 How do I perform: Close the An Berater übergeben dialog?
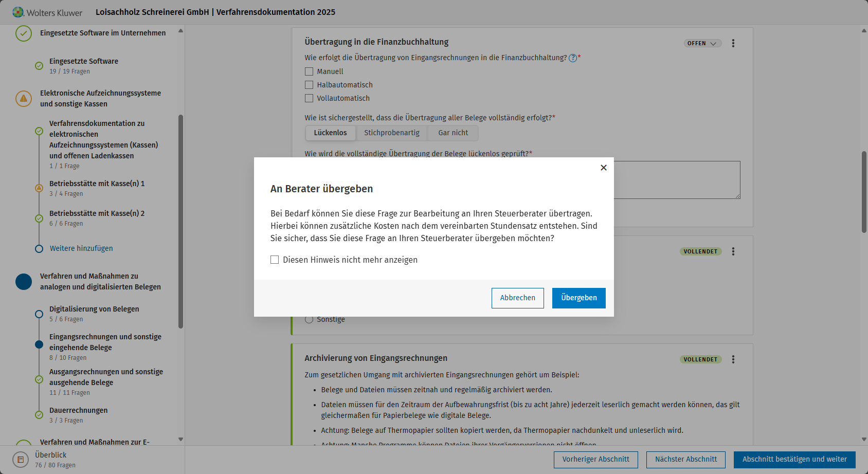point(604,168)
